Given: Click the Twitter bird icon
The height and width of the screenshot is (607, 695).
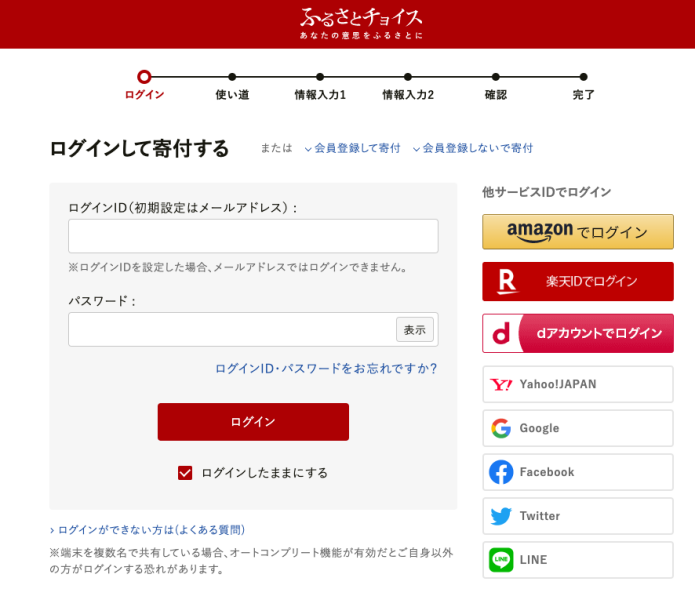Looking at the screenshot, I should (501, 516).
